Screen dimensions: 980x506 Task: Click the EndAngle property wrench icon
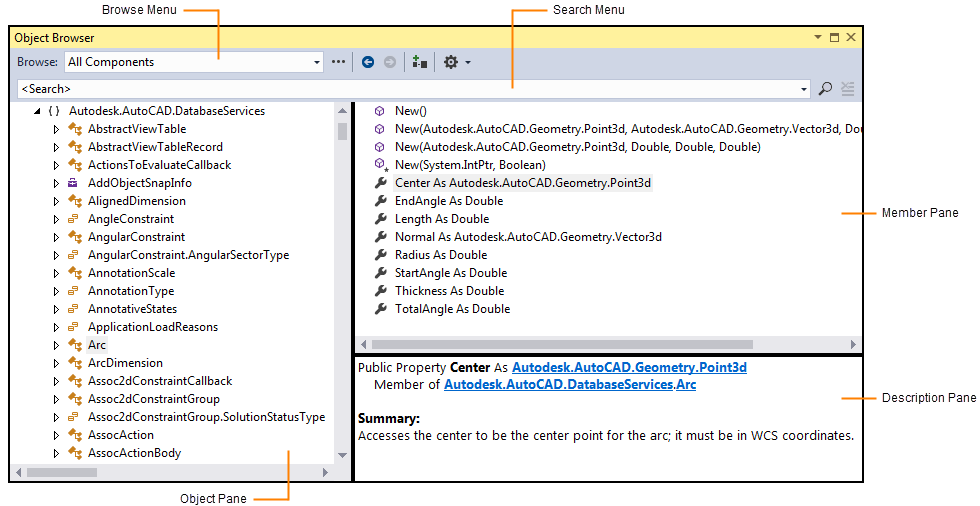point(380,201)
